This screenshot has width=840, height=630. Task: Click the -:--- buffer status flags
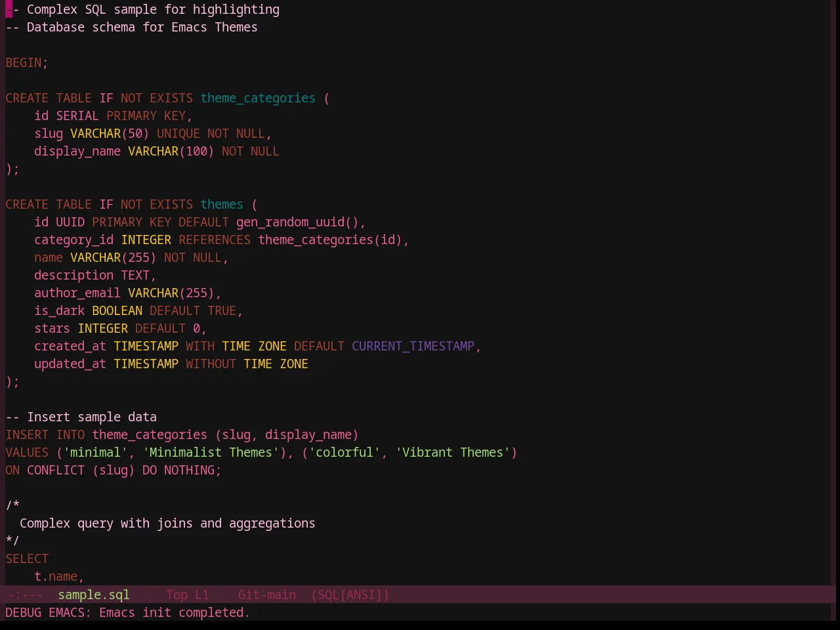point(26,595)
